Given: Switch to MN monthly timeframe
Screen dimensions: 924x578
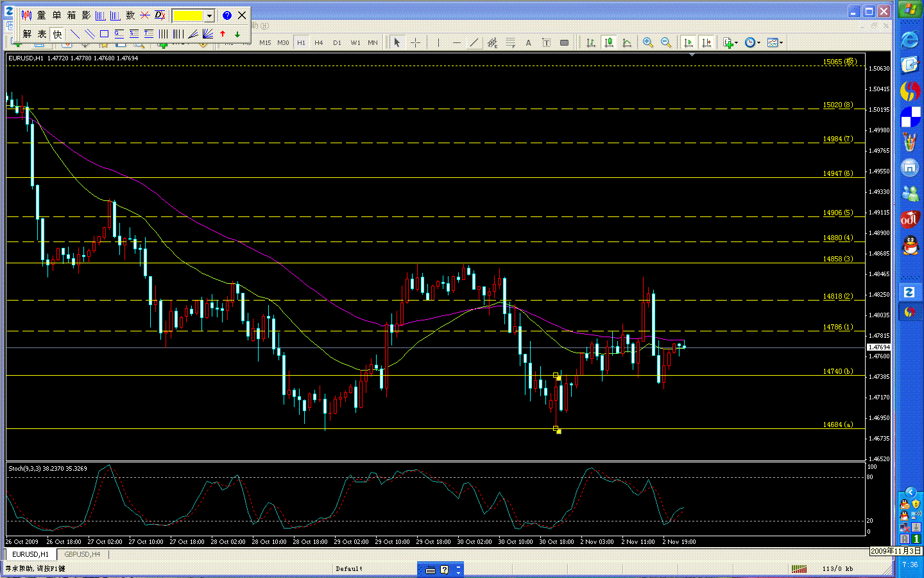Looking at the screenshot, I should (373, 42).
